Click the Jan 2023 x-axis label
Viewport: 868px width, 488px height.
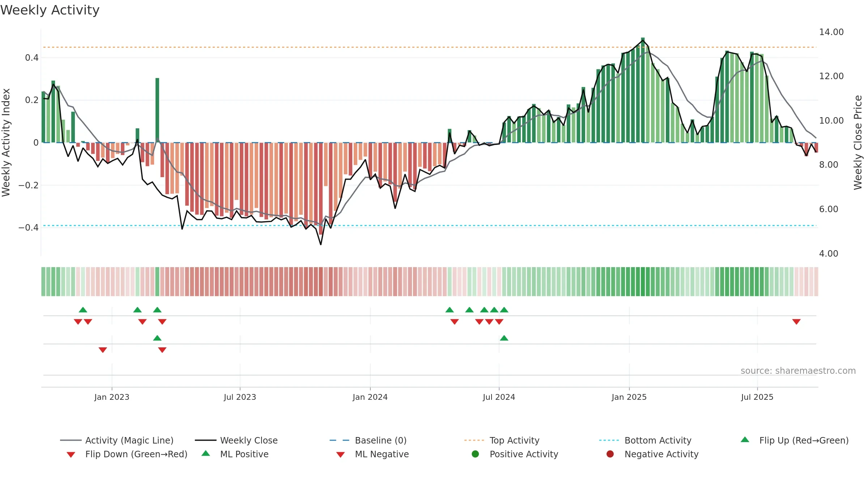(x=112, y=397)
